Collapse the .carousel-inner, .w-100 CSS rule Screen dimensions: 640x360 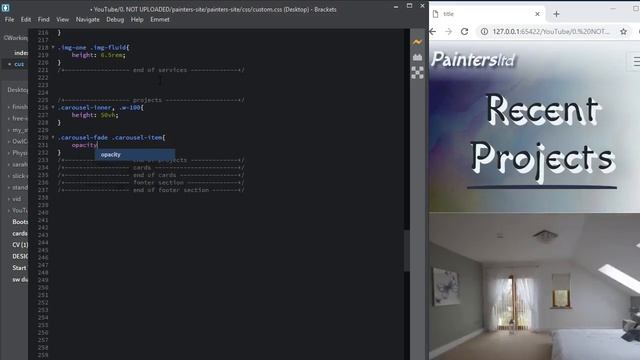pyautogui.click(x=53, y=107)
